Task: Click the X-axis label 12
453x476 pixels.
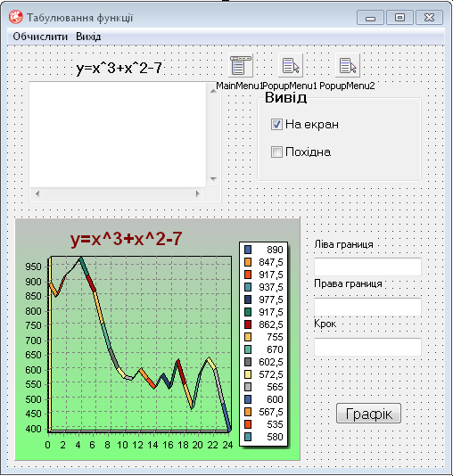Action: coord(137,445)
